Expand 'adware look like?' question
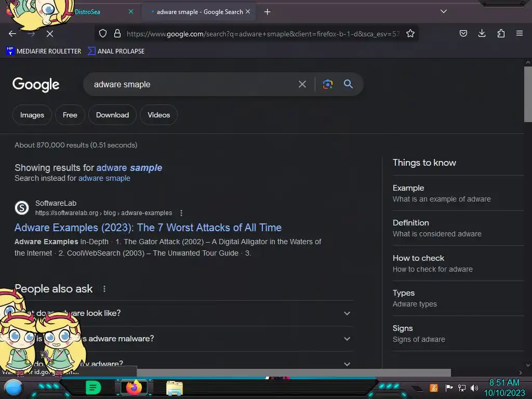 point(184,313)
